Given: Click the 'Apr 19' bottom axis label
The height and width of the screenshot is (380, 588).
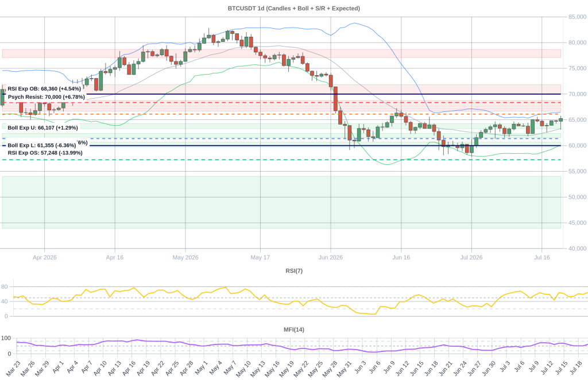Looking at the screenshot, I should point(143,369).
